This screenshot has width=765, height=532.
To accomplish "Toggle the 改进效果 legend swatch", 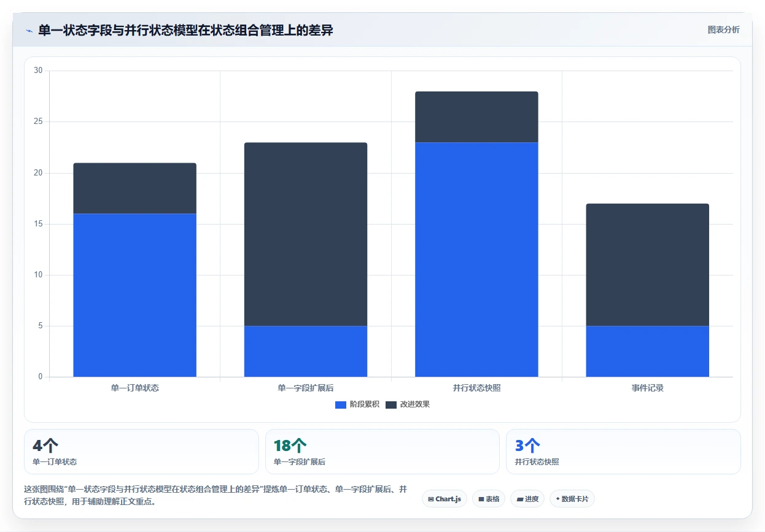I will click(x=391, y=404).
